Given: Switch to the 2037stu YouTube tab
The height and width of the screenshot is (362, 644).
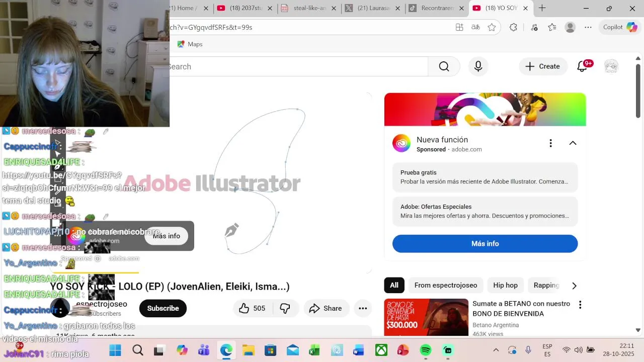Looking at the screenshot, I should pos(246,8).
